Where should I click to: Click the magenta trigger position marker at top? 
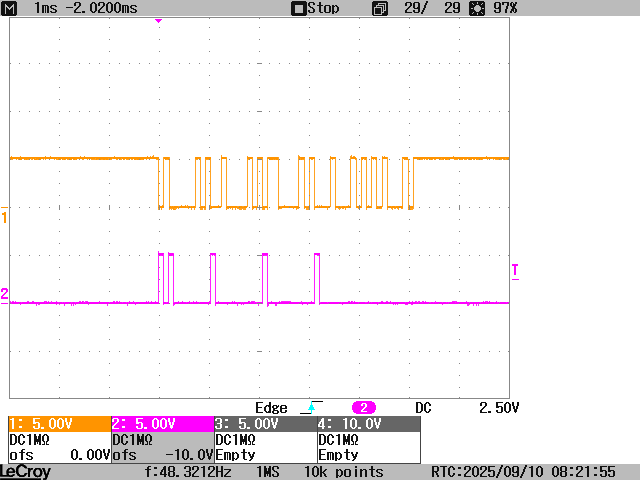(x=158, y=21)
